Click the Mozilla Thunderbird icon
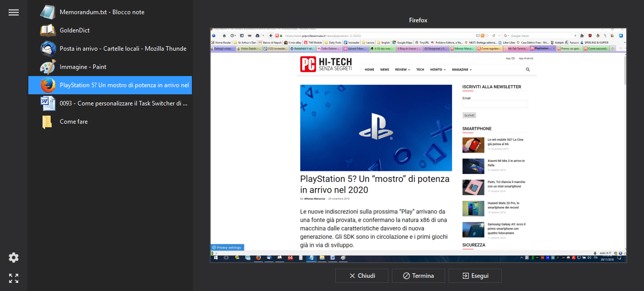Image resolution: width=644 pixels, height=291 pixels. [48, 49]
